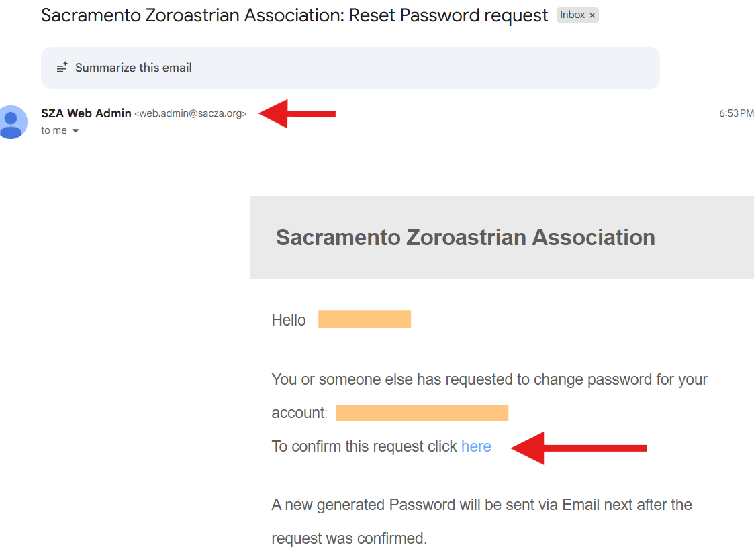This screenshot has width=756, height=549.
Task: Click the Inbox label tag
Action: tap(572, 15)
